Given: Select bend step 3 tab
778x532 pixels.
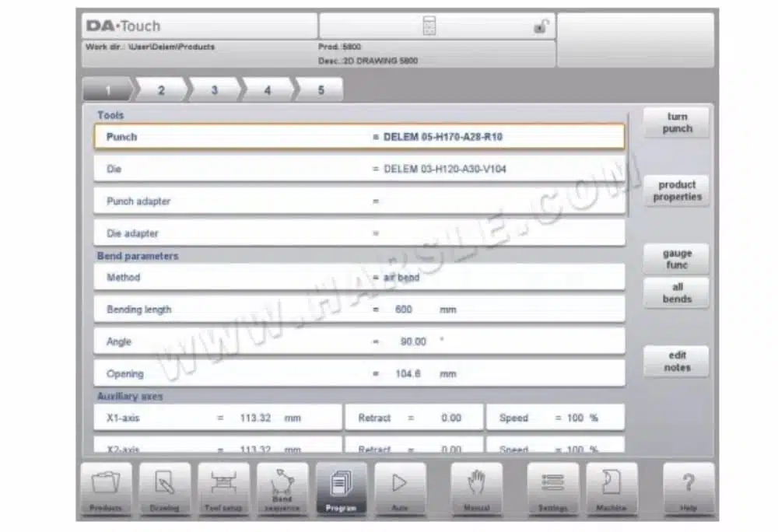Looking at the screenshot, I should point(215,89).
